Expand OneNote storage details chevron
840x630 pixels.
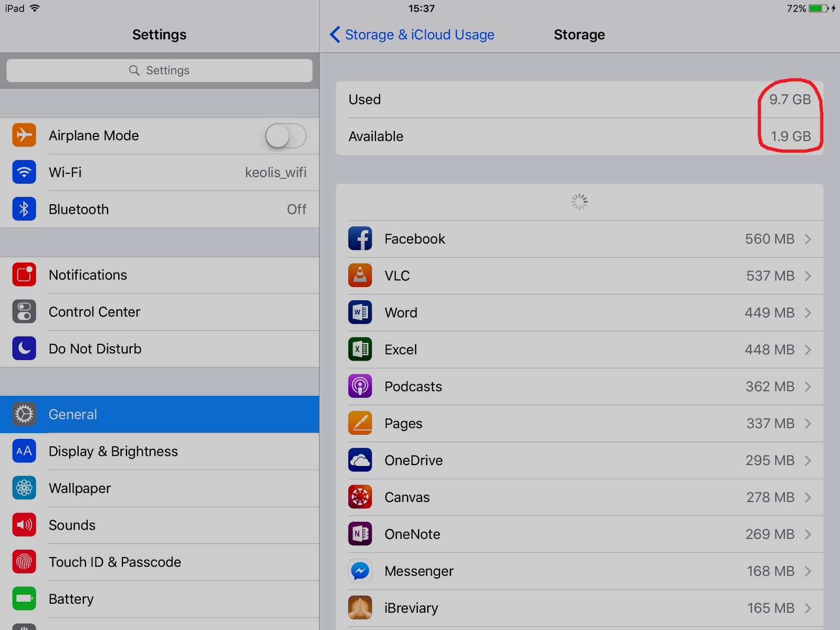[x=808, y=534]
